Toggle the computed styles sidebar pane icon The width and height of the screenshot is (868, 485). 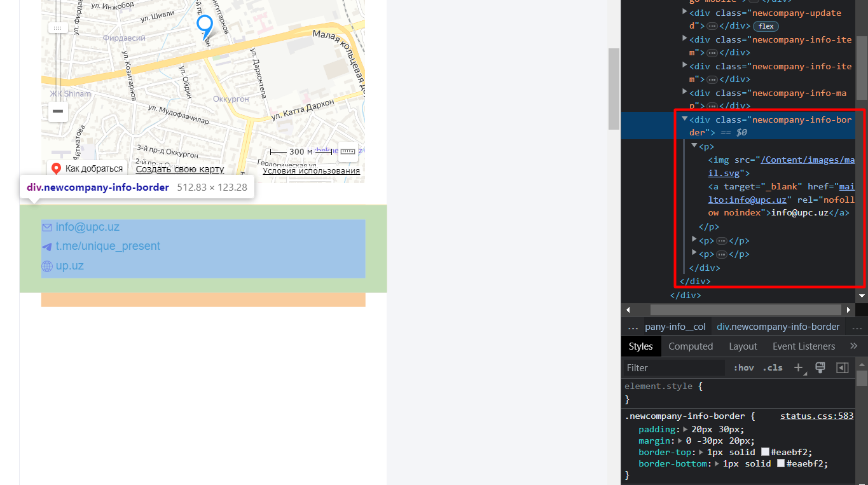coord(843,367)
